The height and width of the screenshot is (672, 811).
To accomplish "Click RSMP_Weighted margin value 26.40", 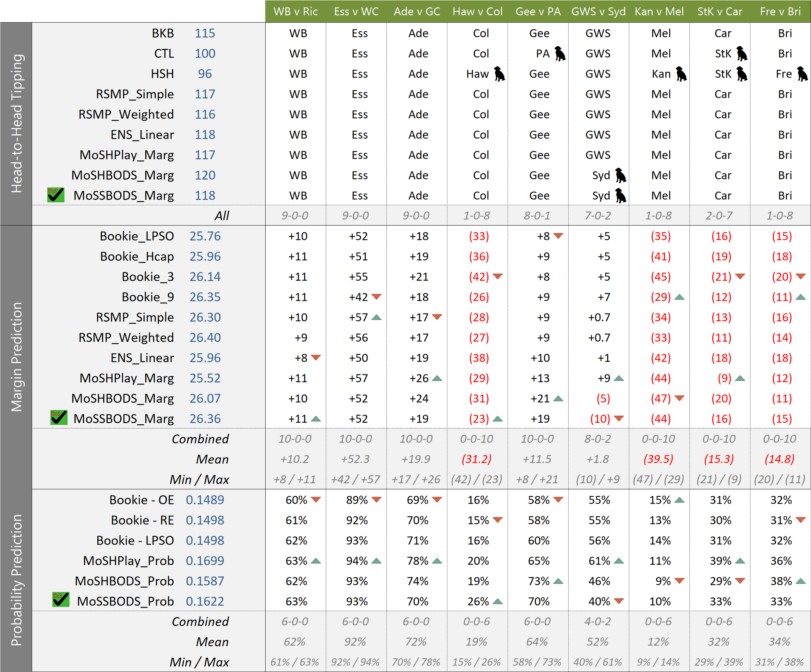I will (205, 338).
